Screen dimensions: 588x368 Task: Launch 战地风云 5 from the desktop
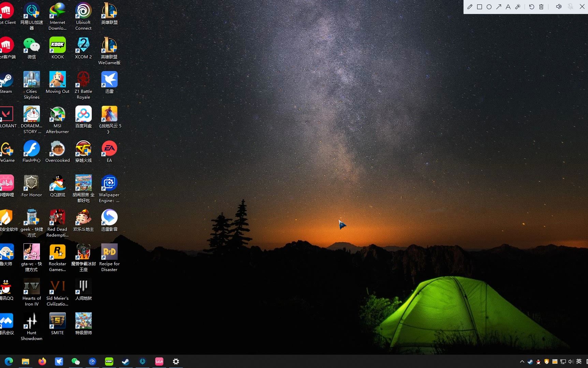[109, 120]
